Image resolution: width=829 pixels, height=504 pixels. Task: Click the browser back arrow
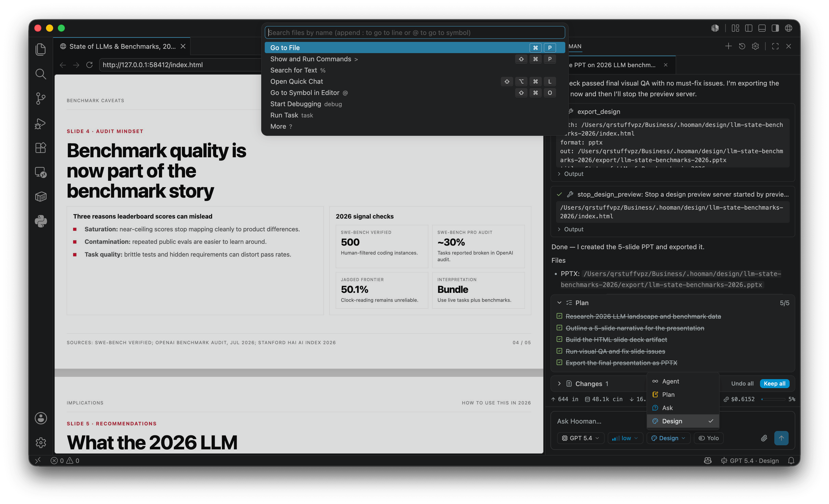(63, 65)
